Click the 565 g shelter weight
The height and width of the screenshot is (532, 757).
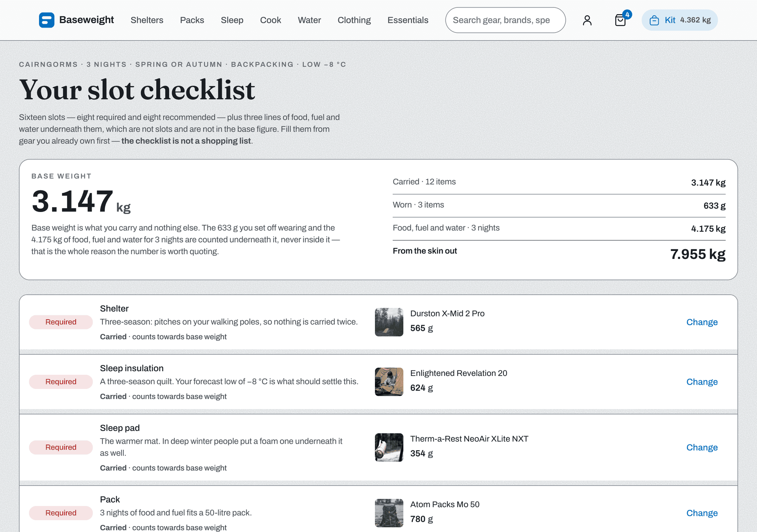[x=421, y=328]
